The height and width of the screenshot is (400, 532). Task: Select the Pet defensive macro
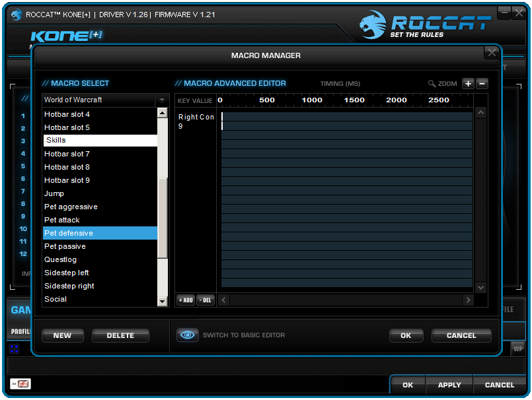[100, 233]
